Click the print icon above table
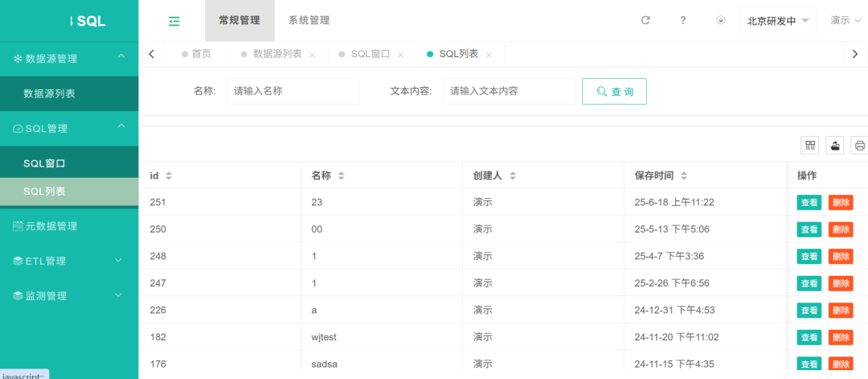 860,146
